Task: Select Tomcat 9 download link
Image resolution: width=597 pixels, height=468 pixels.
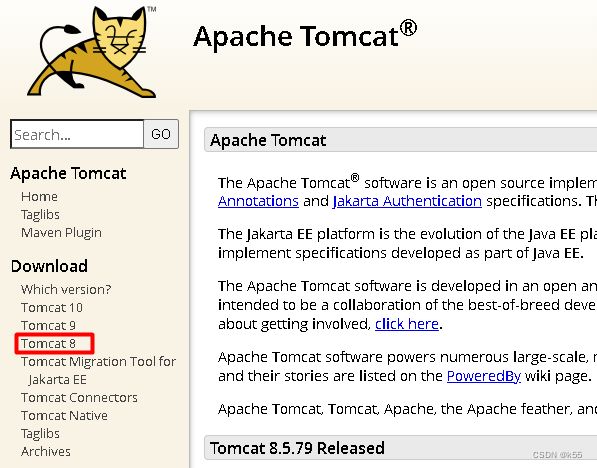Action: click(48, 326)
